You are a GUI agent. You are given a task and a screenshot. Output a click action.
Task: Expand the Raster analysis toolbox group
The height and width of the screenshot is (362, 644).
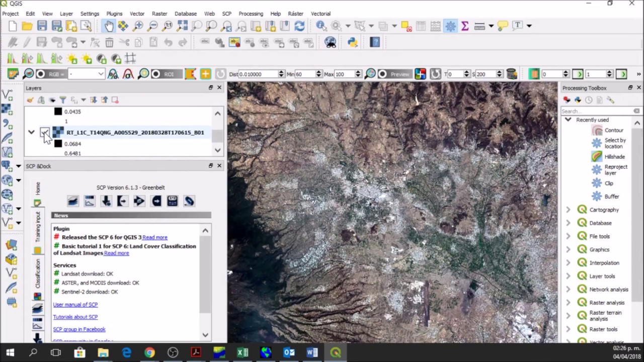(x=568, y=303)
